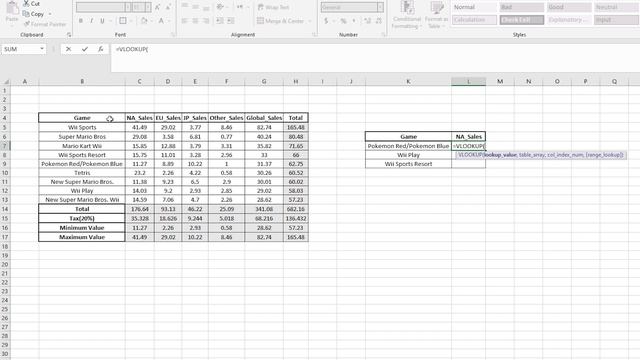The width and height of the screenshot is (640, 360).
Task: Click the Global_Sales header cell
Action: [264, 118]
